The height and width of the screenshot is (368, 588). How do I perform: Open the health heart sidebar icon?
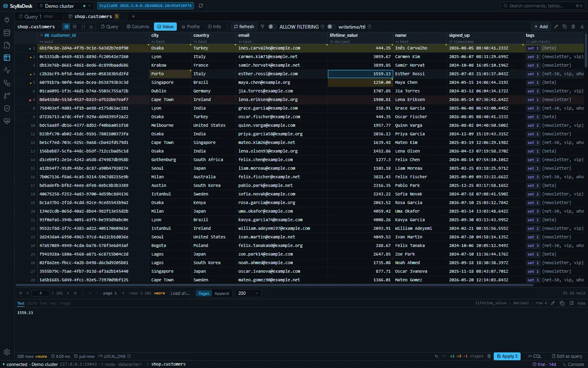(7, 121)
